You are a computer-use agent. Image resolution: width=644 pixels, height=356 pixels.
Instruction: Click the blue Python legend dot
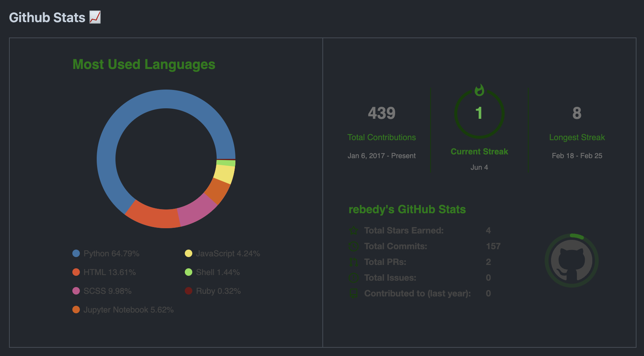[76, 253]
